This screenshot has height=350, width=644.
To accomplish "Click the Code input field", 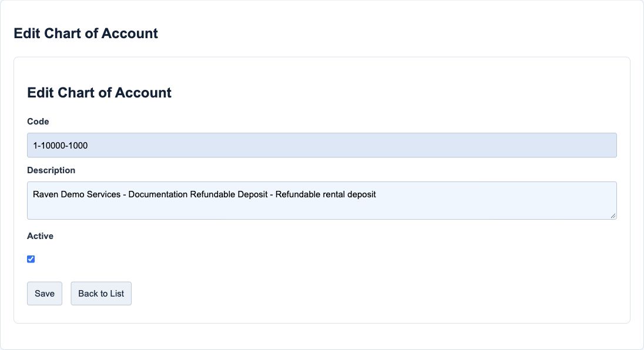I will click(321, 145).
